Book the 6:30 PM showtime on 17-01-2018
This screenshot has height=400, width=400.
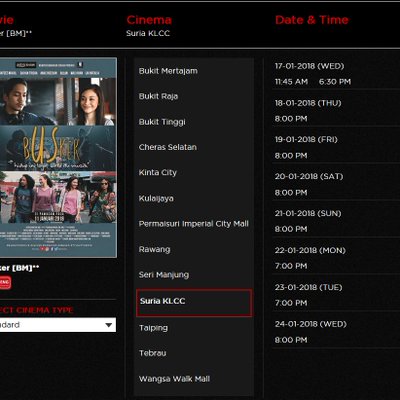(335, 82)
